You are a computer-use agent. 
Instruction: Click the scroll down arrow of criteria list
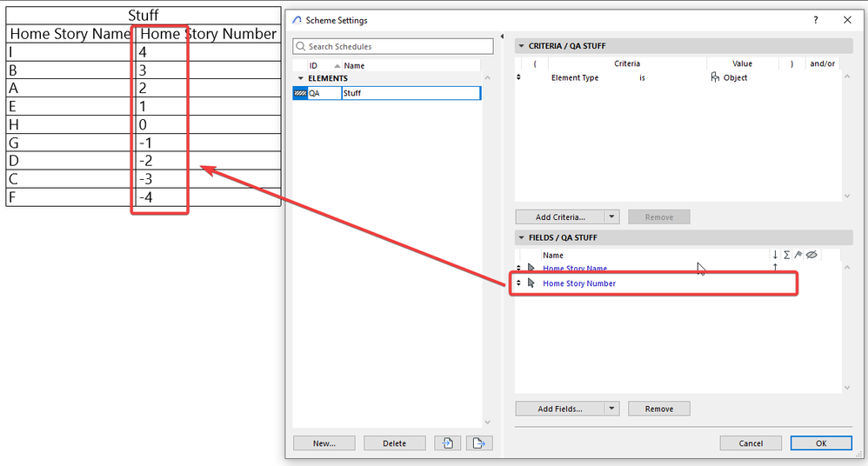tap(847, 196)
